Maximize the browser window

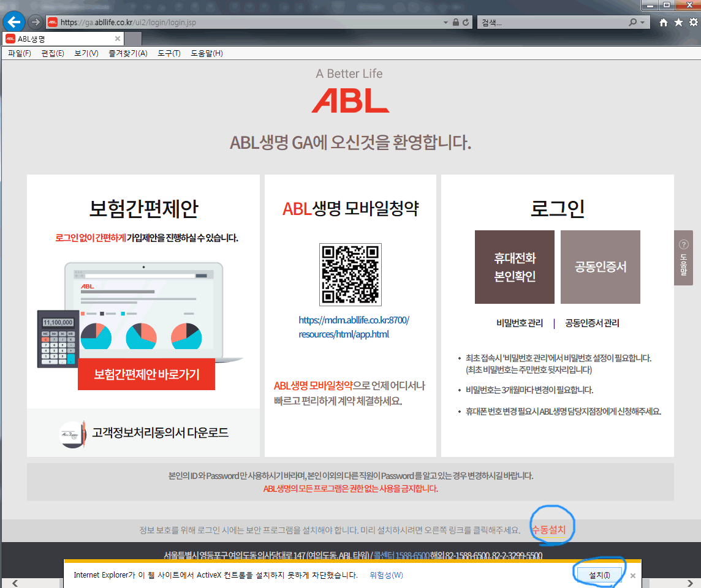(x=667, y=6)
